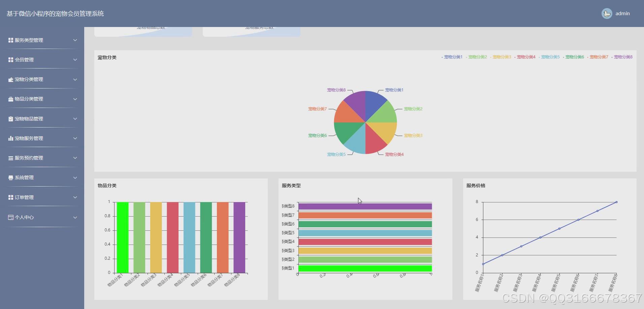Click the bar chart icon beside 宠物服务管理
Viewport: 644px width, 309px height.
coord(11,138)
